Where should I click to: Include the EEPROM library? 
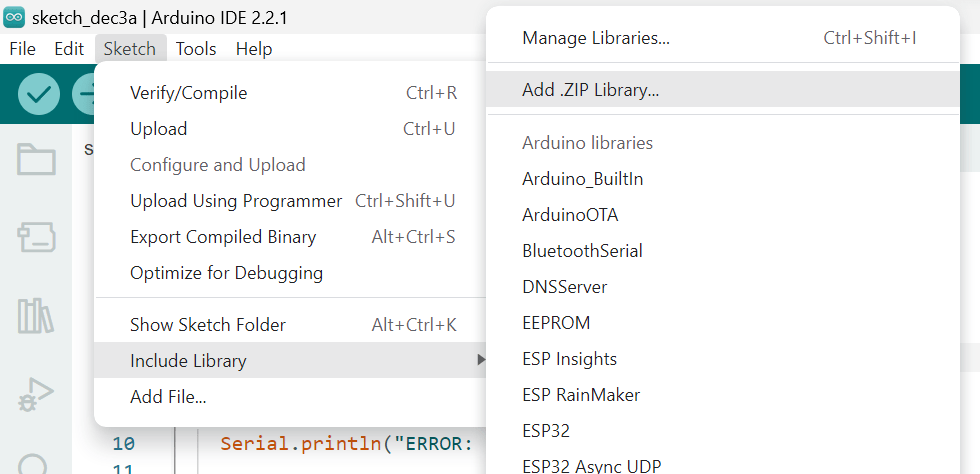pos(723,323)
